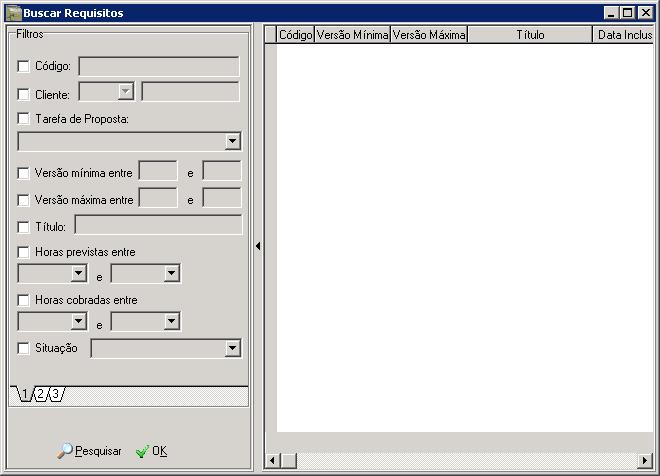Tick the Situação filter checkbox

[x=24, y=348]
